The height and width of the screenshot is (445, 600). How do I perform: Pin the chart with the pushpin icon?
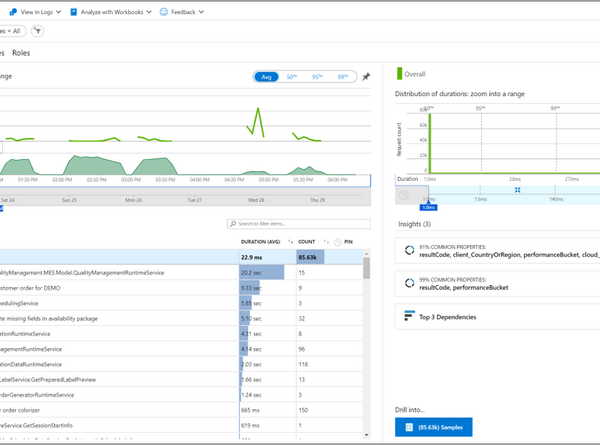click(x=366, y=77)
